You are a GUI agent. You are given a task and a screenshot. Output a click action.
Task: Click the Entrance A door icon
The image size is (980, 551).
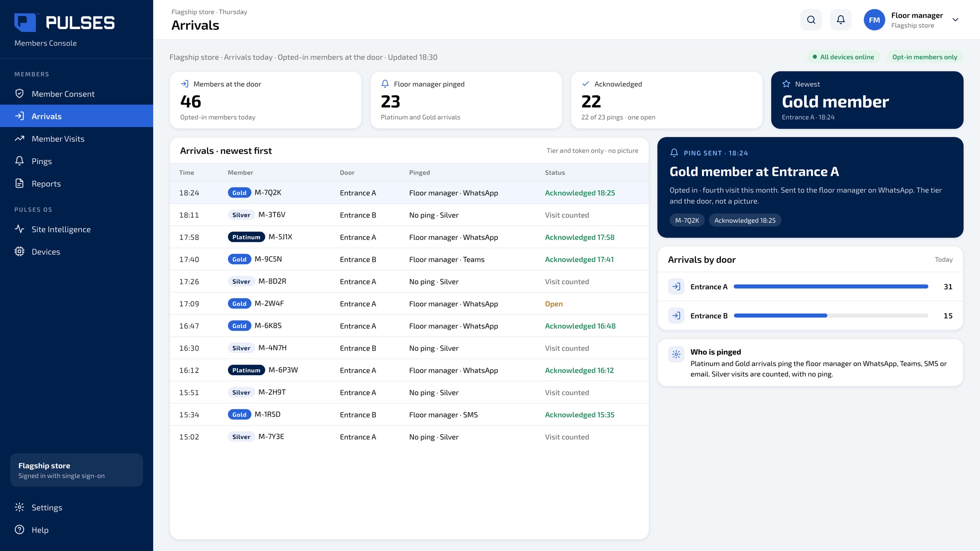pyautogui.click(x=676, y=287)
